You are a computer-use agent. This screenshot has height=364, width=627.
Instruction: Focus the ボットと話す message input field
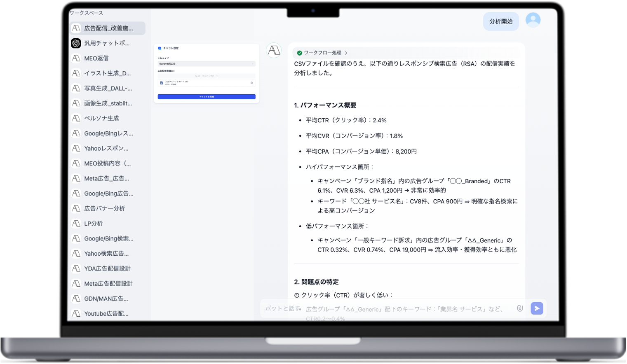pyautogui.click(x=387, y=308)
